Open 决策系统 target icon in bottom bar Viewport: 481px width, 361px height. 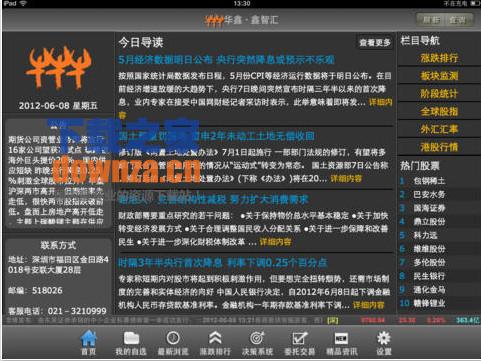tap(257, 338)
